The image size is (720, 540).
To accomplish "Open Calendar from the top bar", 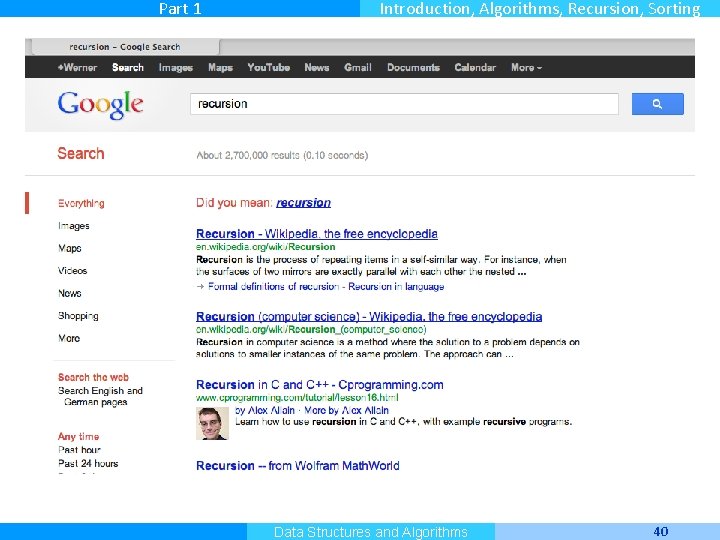I will (475, 68).
